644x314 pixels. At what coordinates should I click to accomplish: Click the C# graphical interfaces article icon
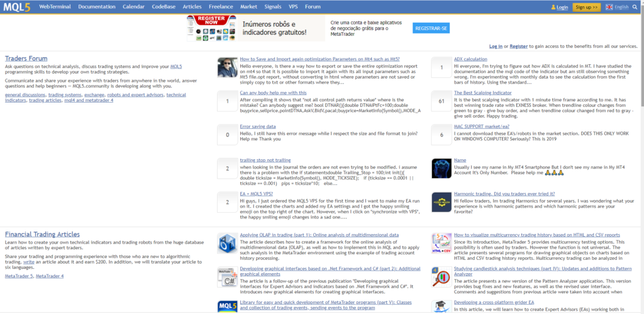click(x=227, y=277)
